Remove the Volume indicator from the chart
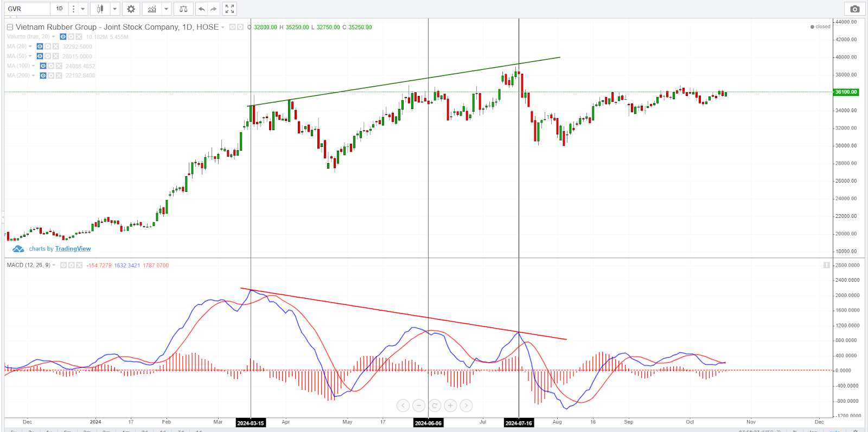 (x=79, y=37)
